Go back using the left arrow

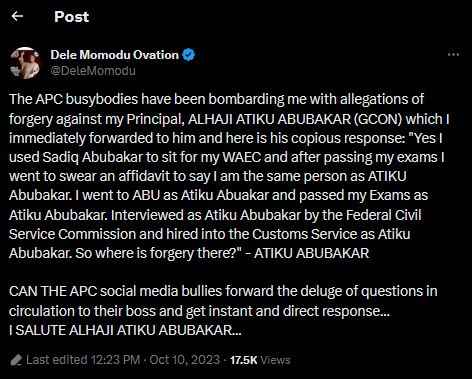[x=17, y=16]
